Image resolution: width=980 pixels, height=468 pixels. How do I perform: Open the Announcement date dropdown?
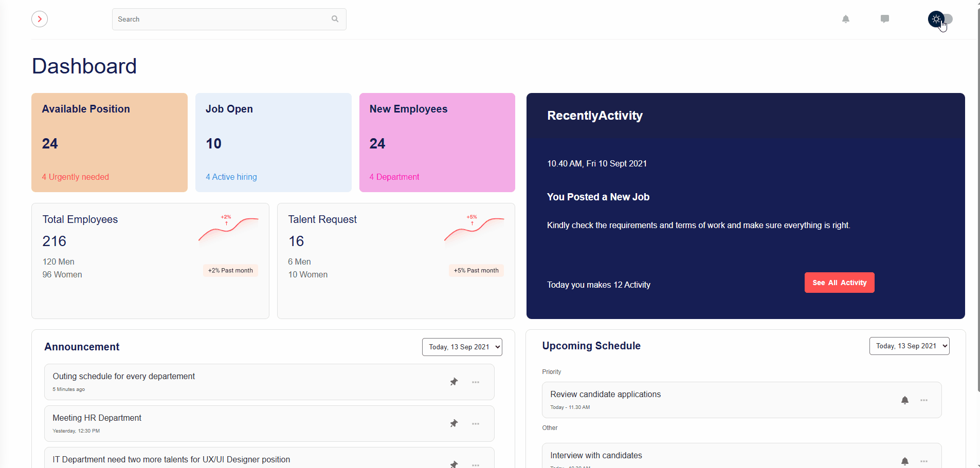pos(462,347)
